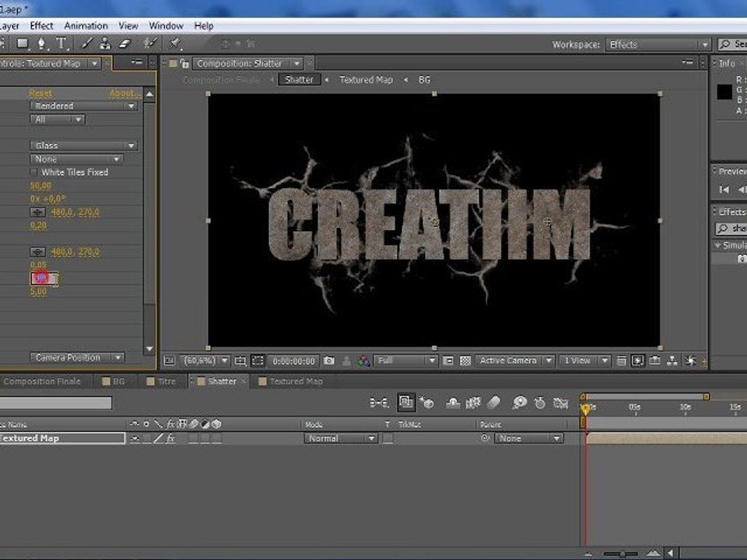This screenshot has width=747, height=560.
Task: Select the Clone Stamp tool
Action: pyautogui.click(x=105, y=44)
